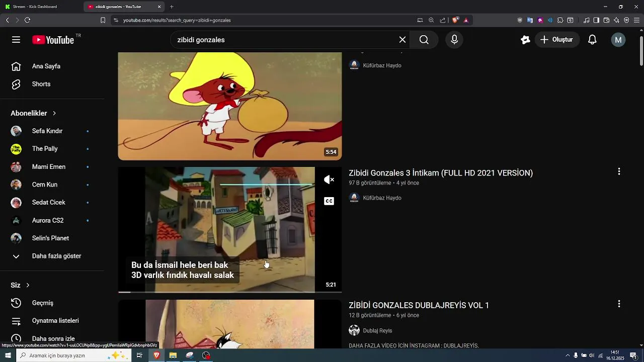Open options menu for Zibidi Gonzales 3 İntikam
Image resolution: width=644 pixels, height=362 pixels.
619,171
